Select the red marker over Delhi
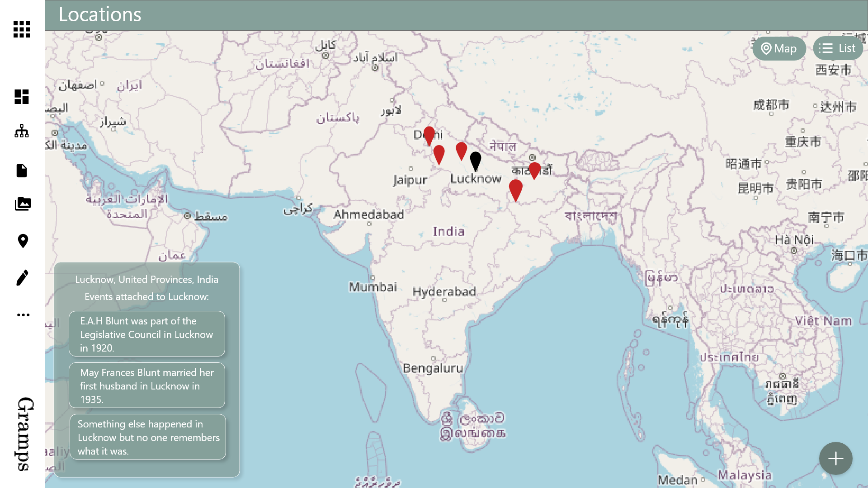Image resolution: width=868 pixels, height=488 pixels. point(429,136)
